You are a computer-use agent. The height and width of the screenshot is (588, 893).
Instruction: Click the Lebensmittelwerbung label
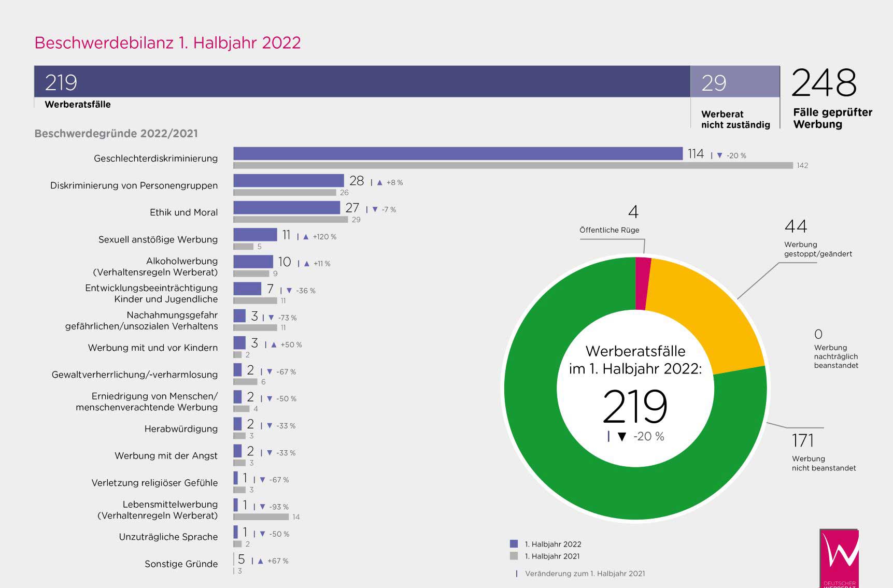158,510
